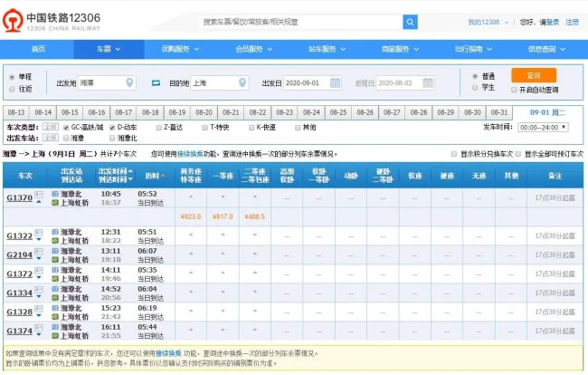Check the 湘潭北 departure station filter
Viewport: 588px width, 375px height.
(x=112, y=139)
